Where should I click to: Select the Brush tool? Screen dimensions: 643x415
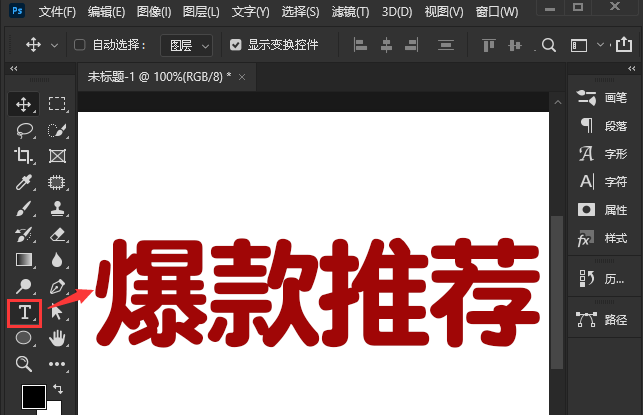tap(24, 208)
